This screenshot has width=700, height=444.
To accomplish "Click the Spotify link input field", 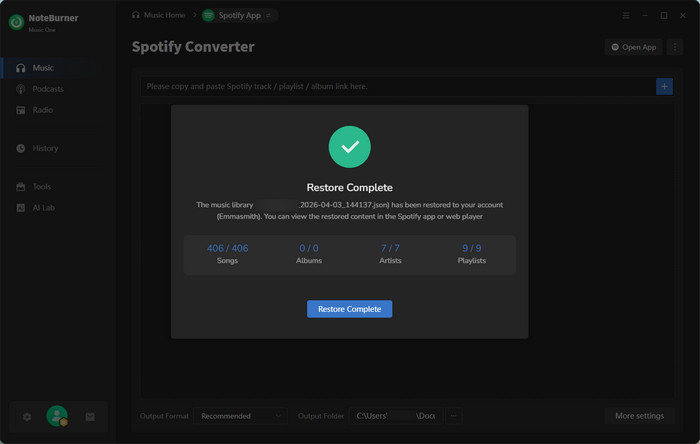I will pos(395,87).
